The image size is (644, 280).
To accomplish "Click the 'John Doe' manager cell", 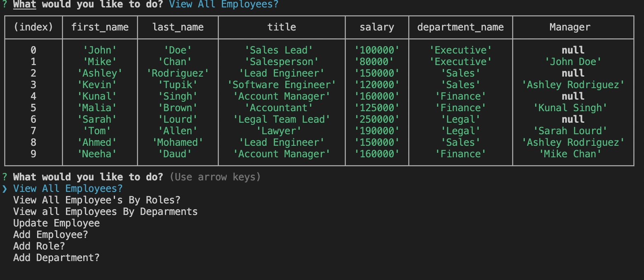I will [573, 62].
